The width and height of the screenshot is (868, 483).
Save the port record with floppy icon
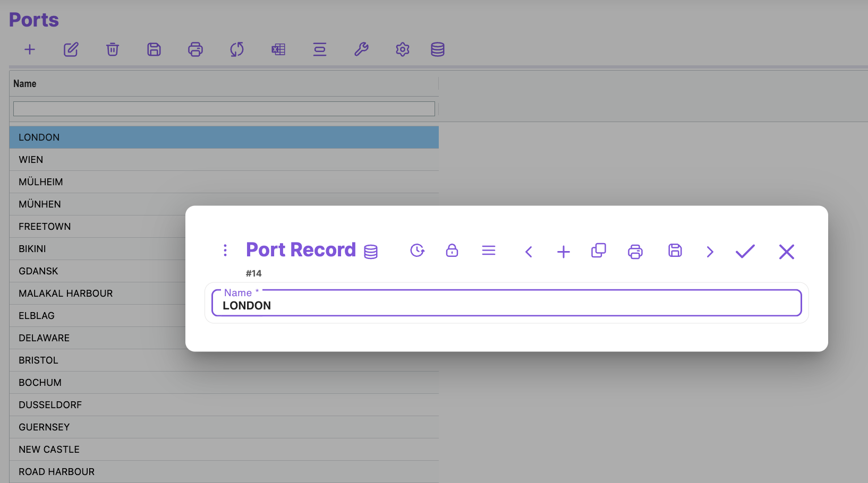click(675, 251)
